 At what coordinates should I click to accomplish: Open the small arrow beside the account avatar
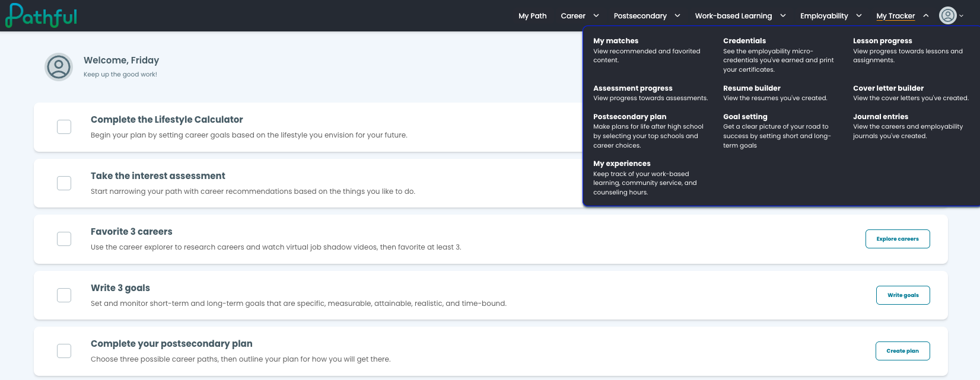tap(962, 16)
